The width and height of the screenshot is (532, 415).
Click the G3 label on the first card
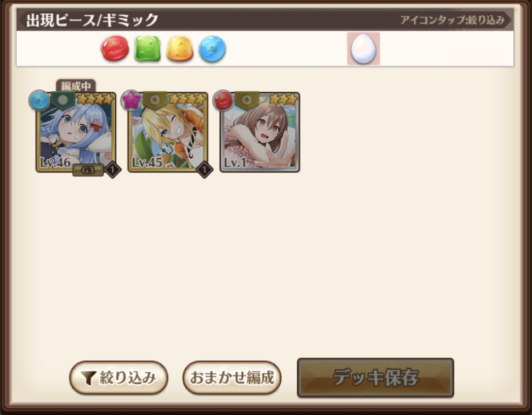(88, 170)
